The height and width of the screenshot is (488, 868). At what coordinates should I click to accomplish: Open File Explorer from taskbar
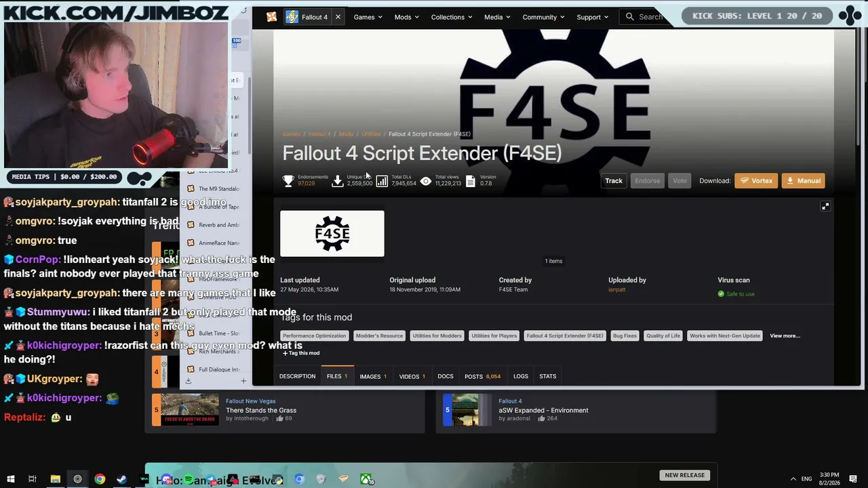[56, 479]
